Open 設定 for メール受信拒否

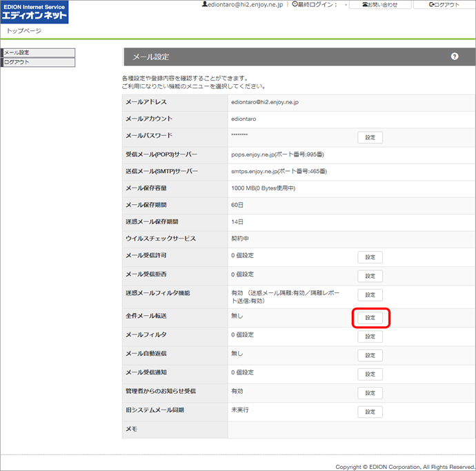[370, 276]
